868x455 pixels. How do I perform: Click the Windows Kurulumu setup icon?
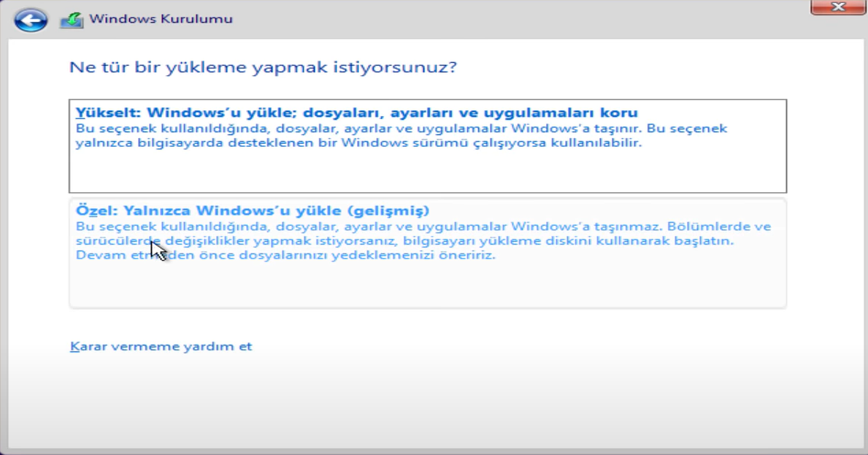tap(72, 20)
